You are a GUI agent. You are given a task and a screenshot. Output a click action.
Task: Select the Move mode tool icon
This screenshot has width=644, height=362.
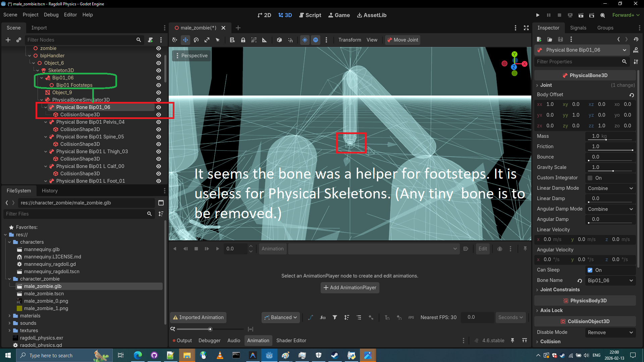pos(185,40)
